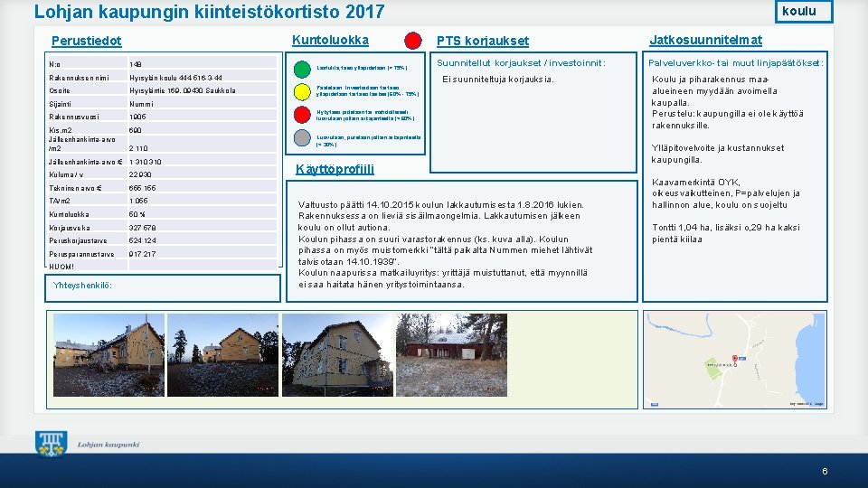Image resolution: width=868 pixels, height=488 pixels.
Task: Select the address value ending in Saukkola
Action: 183,90
